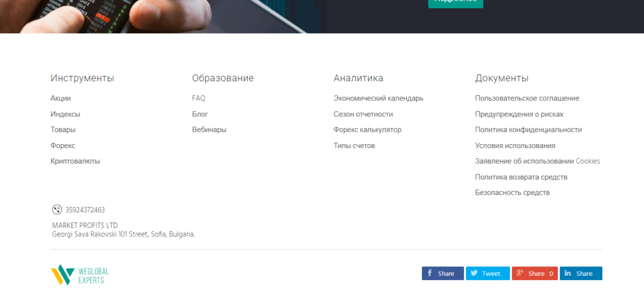Open the Форекс калькулятор link
644x299 pixels.
(367, 130)
